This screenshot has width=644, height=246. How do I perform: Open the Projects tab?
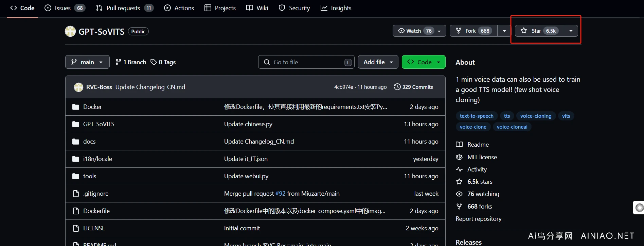click(x=220, y=8)
